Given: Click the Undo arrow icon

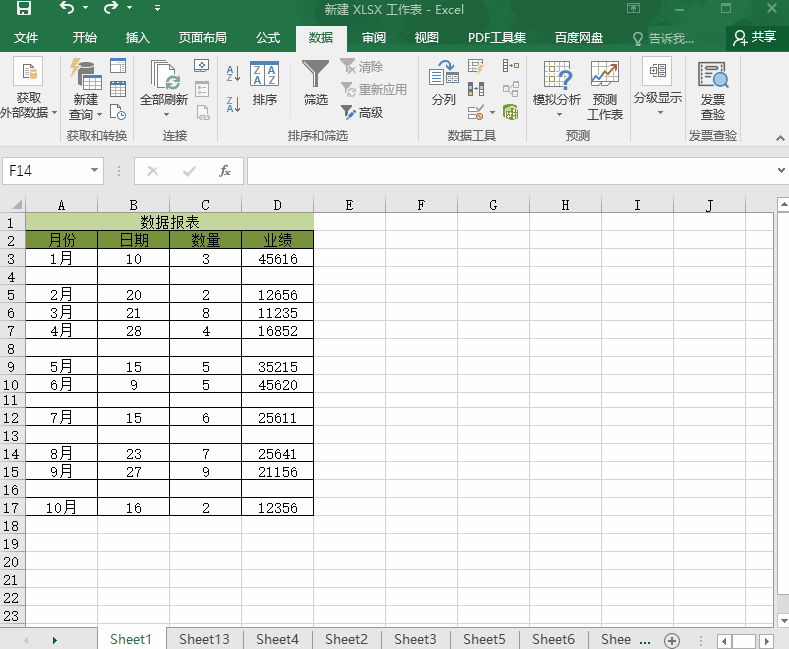Looking at the screenshot, I should [66, 10].
